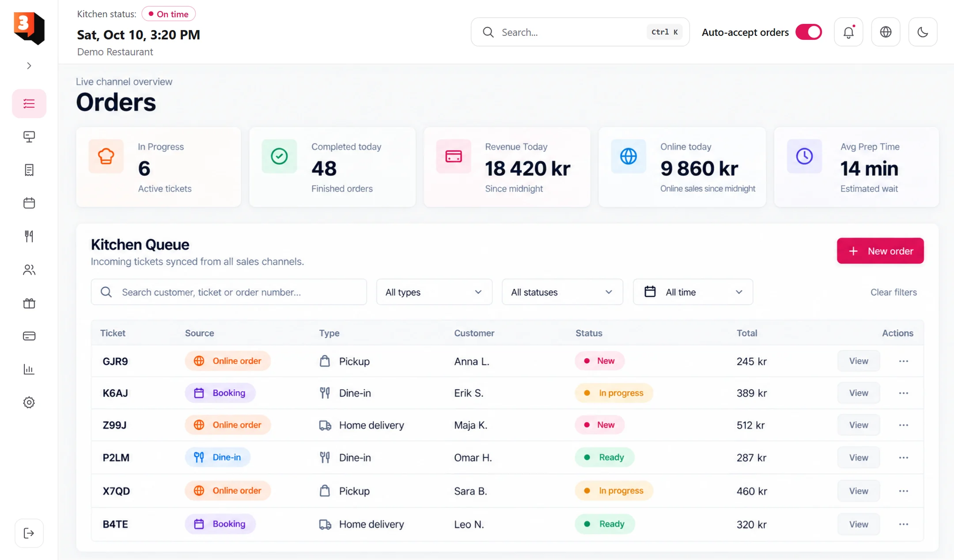
Task: View order GJR9 for Anna L.
Action: pos(859,361)
